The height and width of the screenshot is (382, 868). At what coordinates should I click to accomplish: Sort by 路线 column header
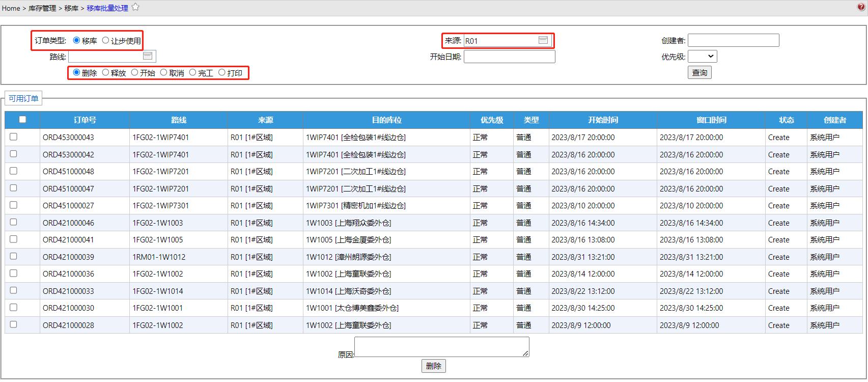coord(179,120)
